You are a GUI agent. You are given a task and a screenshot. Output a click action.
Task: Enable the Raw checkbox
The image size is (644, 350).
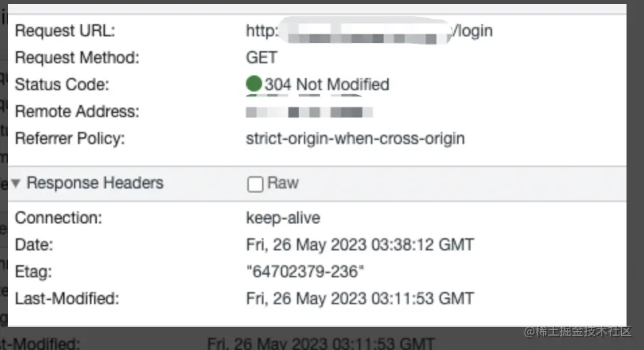click(255, 184)
